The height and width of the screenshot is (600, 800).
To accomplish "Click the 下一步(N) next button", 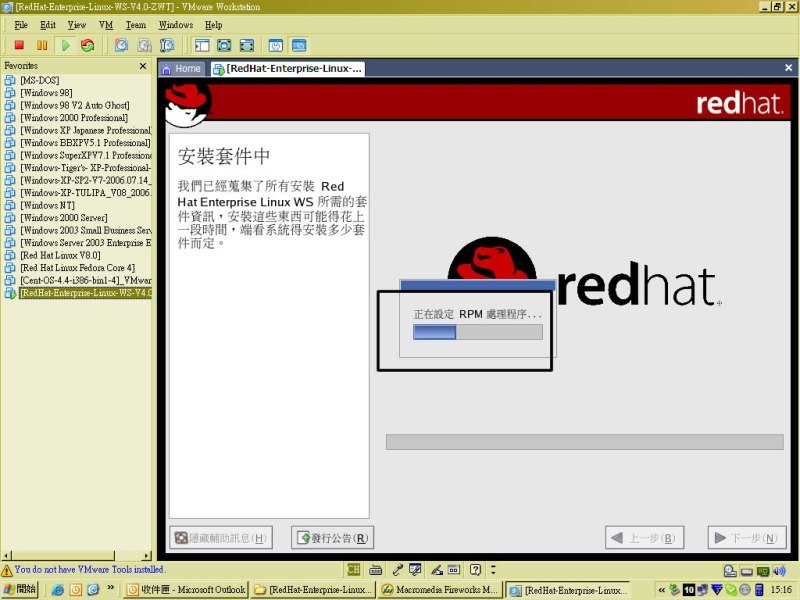I will point(747,538).
